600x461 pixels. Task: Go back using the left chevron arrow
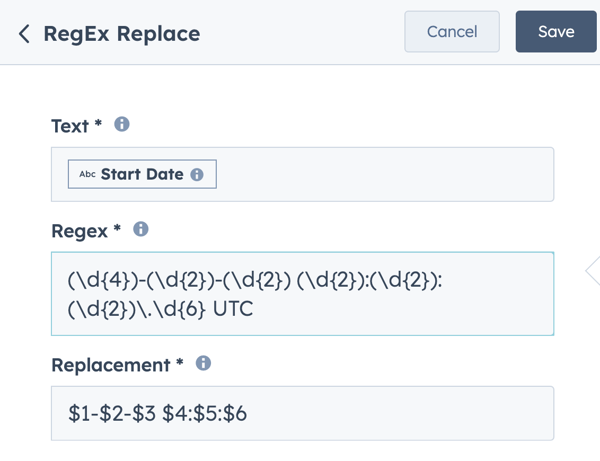[x=24, y=34]
